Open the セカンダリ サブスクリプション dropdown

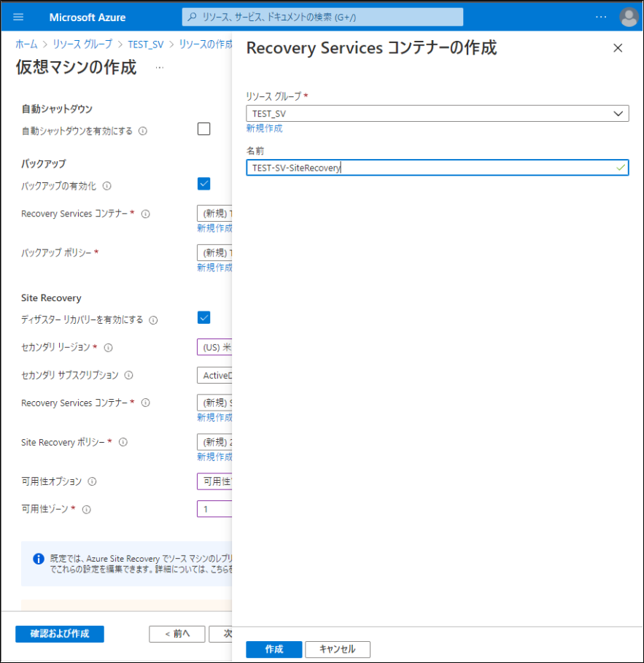(x=214, y=375)
